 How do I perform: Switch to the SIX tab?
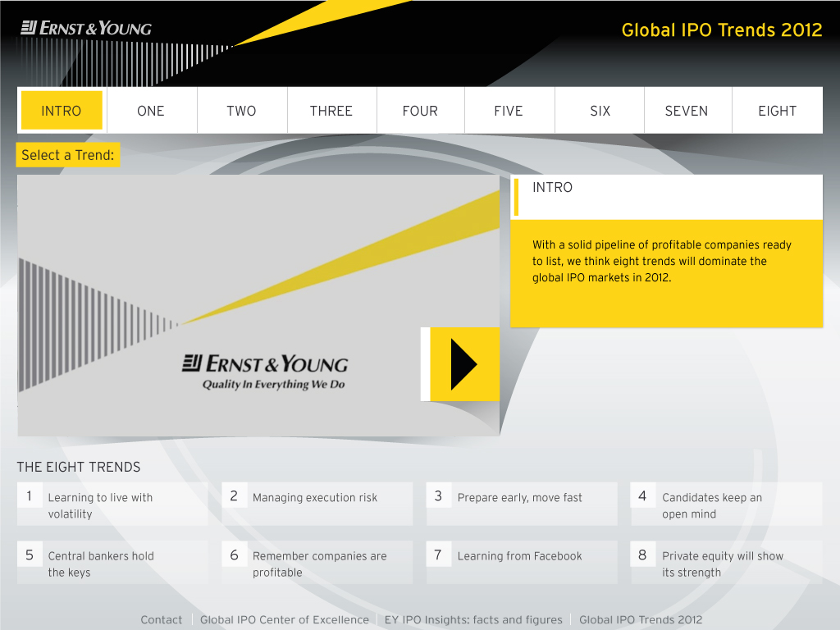(600, 111)
